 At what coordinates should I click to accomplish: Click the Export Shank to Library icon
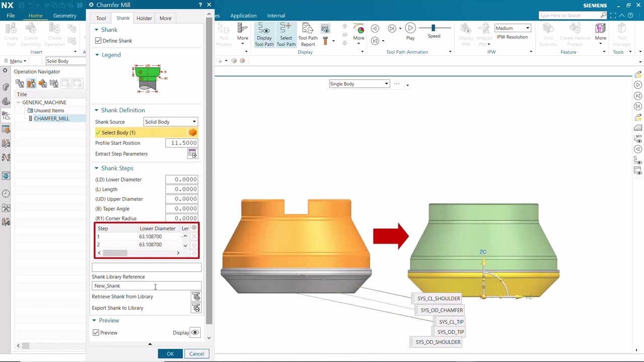pyautogui.click(x=196, y=308)
